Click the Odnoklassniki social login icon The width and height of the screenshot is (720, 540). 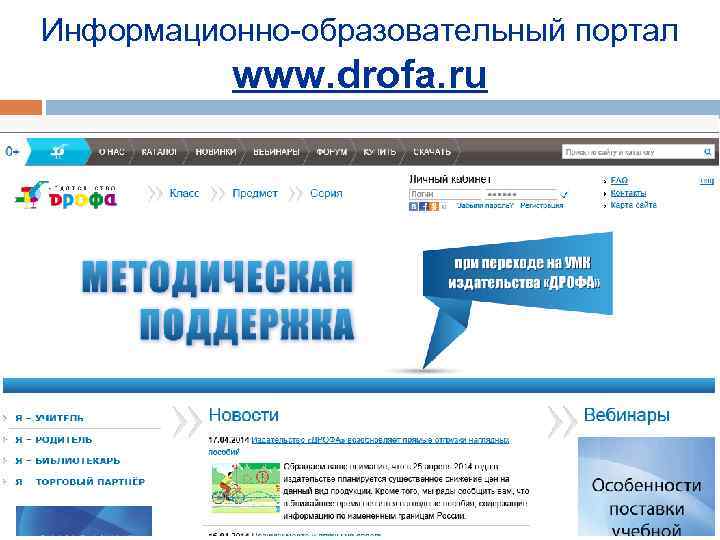pyautogui.click(x=434, y=206)
